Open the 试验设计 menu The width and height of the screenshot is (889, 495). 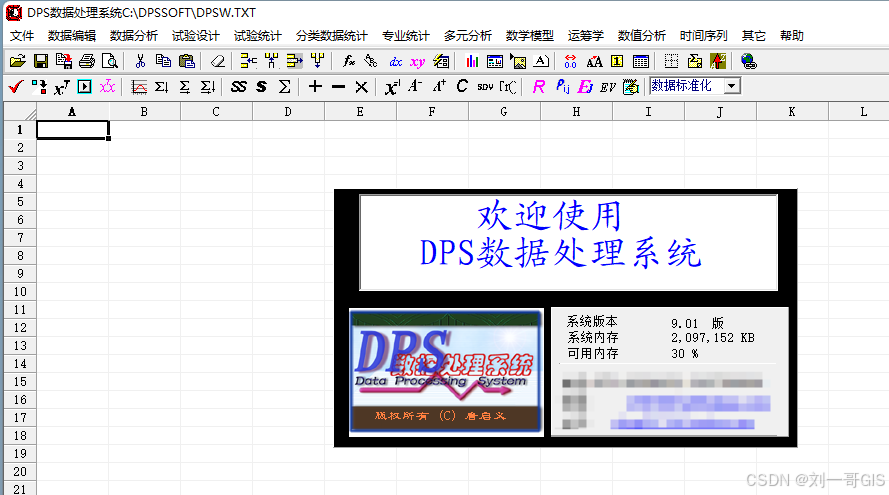(x=196, y=36)
